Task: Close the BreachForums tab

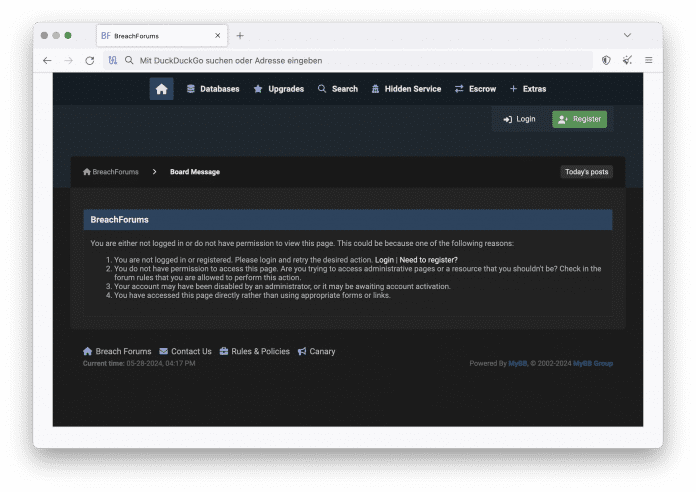Action: click(218, 36)
